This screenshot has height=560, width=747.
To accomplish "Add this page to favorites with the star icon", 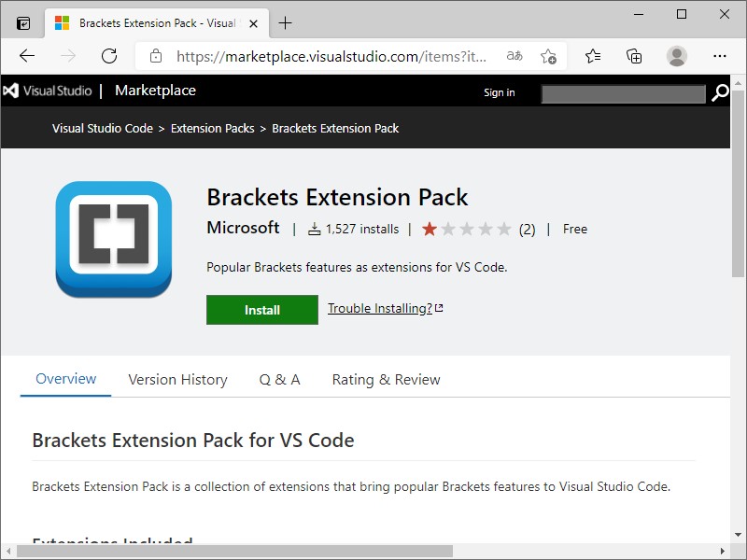I will [x=549, y=56].
